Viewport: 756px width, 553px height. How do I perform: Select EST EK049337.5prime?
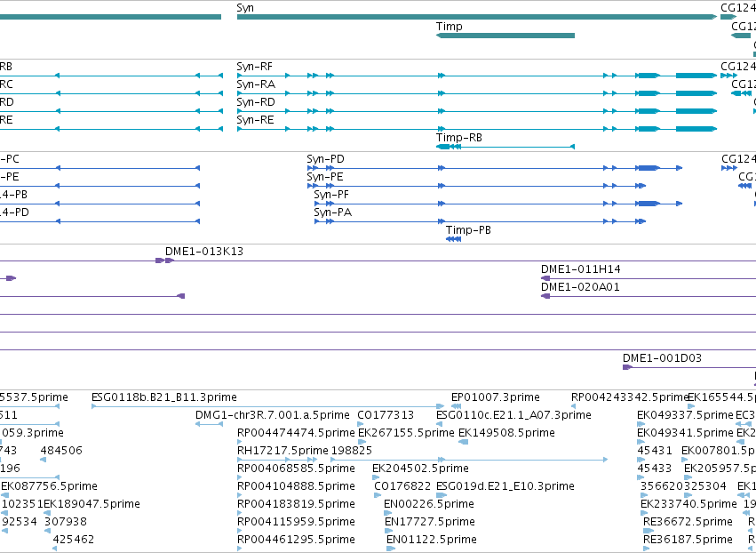pos(685,415)
